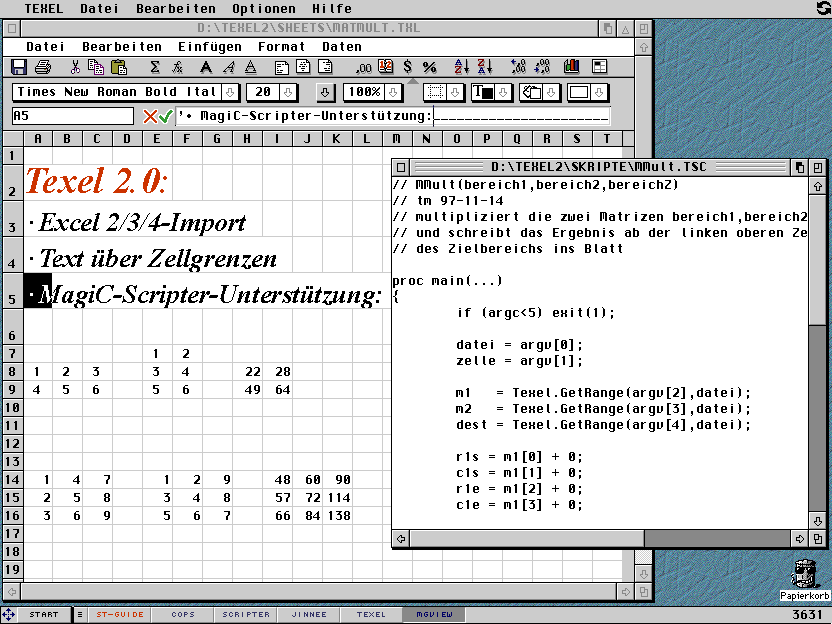Click the Print icon in toolbar
This screenshot has width=832, height=624.
pos(43,67)
